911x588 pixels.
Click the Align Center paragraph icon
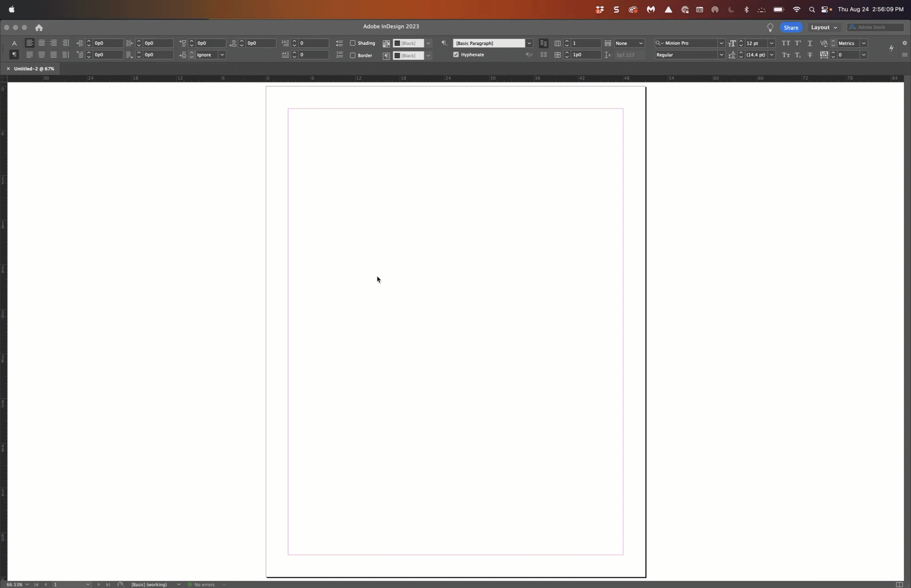(x=41, y=43)
